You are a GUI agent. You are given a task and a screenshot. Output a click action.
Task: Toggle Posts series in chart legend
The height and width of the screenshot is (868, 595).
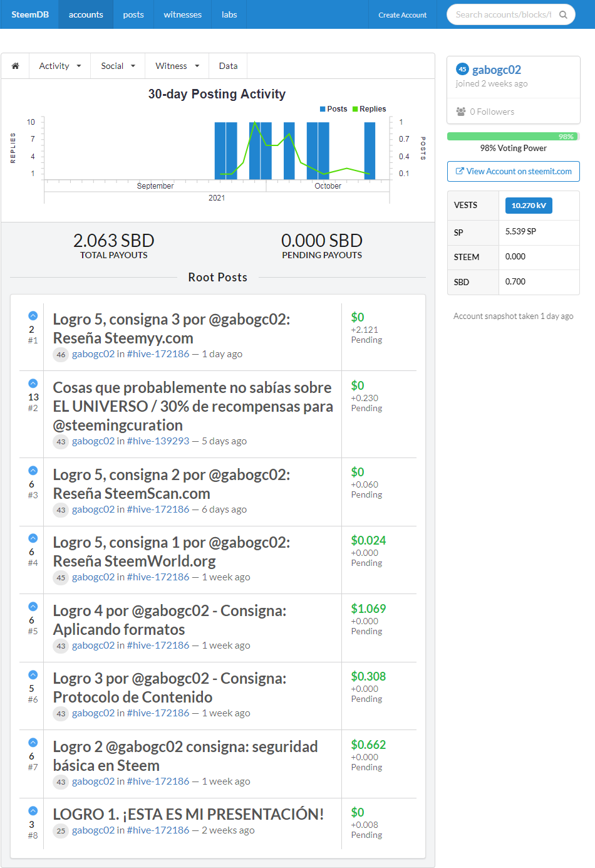(x=333, y=109)
